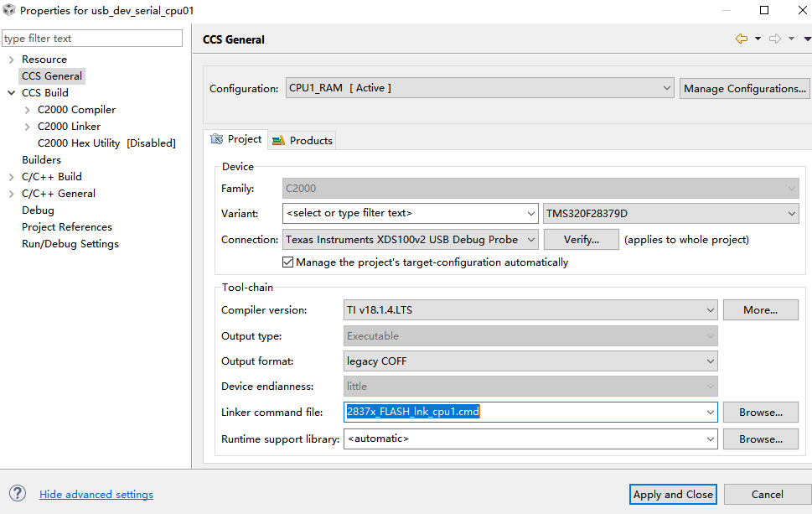812x514 pixels.
Task: Open the Linker command file dropdown arrow
Action: (x=710, y=413)
